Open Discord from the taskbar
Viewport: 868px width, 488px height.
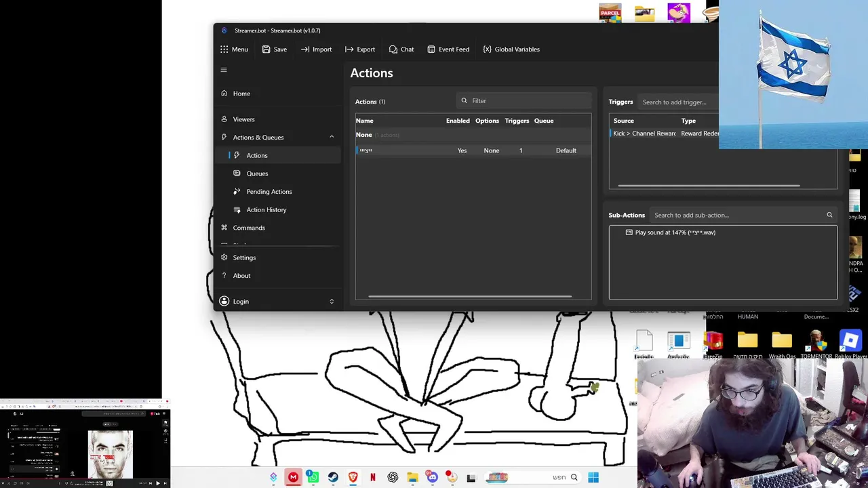pos(432,477)
